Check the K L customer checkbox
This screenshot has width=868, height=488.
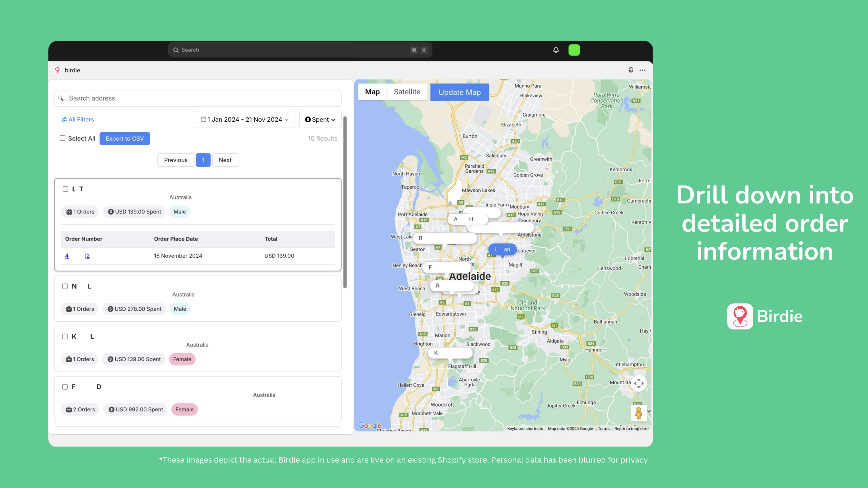click(65, 337)
